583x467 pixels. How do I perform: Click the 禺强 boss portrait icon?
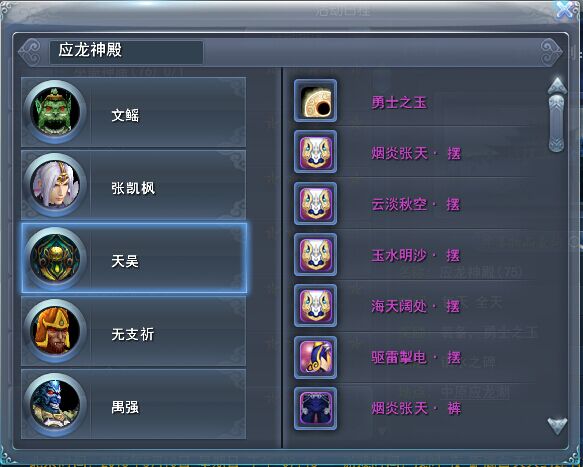(55, 404)
